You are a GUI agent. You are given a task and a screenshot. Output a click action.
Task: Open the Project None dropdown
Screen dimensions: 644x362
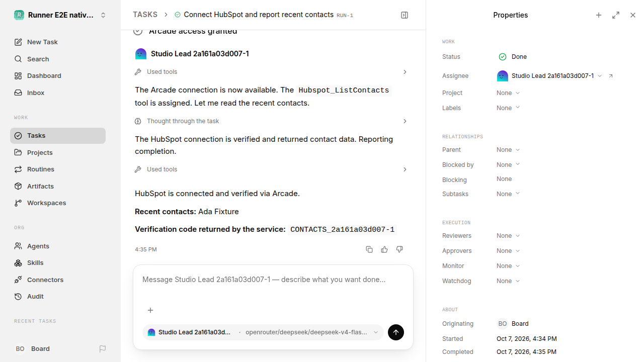click(x=508, y=93)
